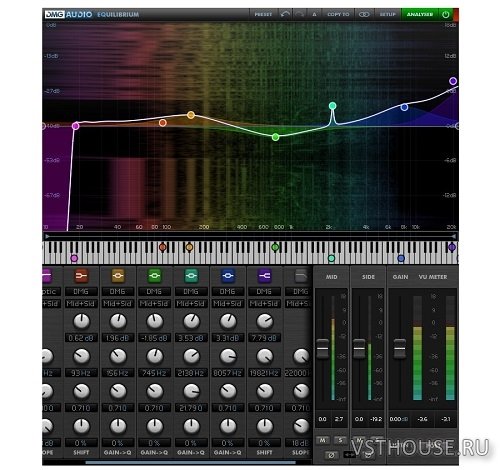Select the grey low-pass band icon
500x470 pixels.
301,276
